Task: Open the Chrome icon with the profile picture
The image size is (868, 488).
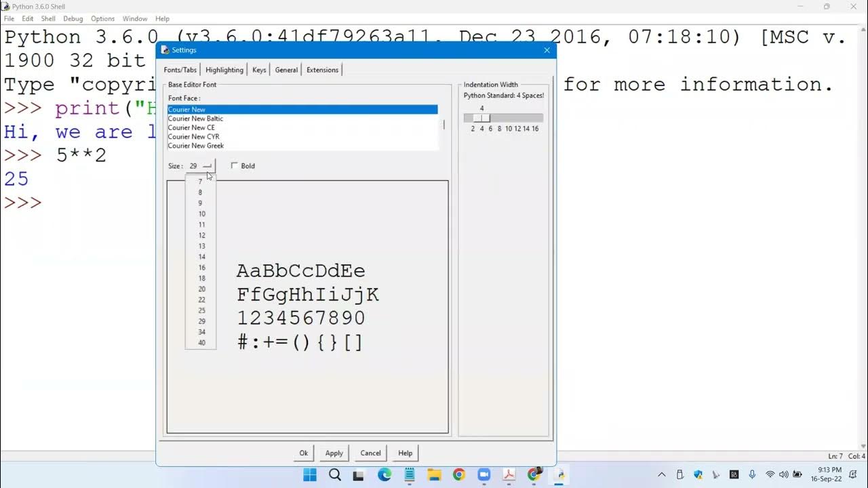Action: coord(534,474)
